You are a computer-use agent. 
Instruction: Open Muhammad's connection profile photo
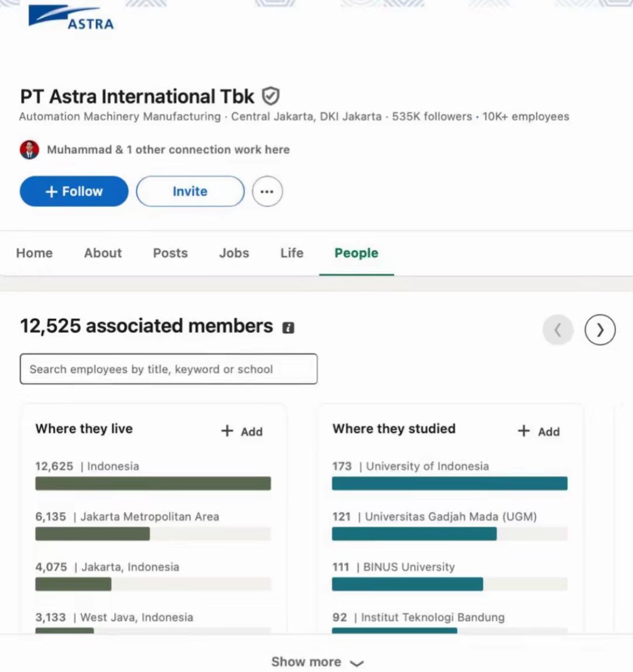click(30, 150)
